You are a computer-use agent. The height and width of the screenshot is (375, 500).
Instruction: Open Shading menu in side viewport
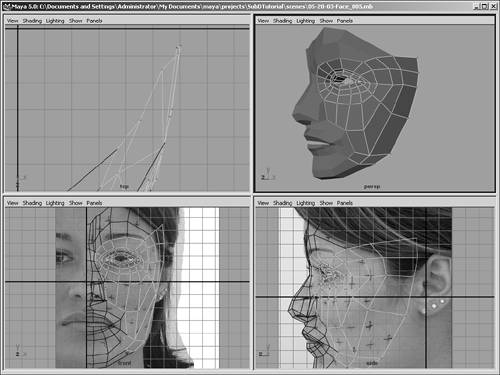[x=283, y=203]
